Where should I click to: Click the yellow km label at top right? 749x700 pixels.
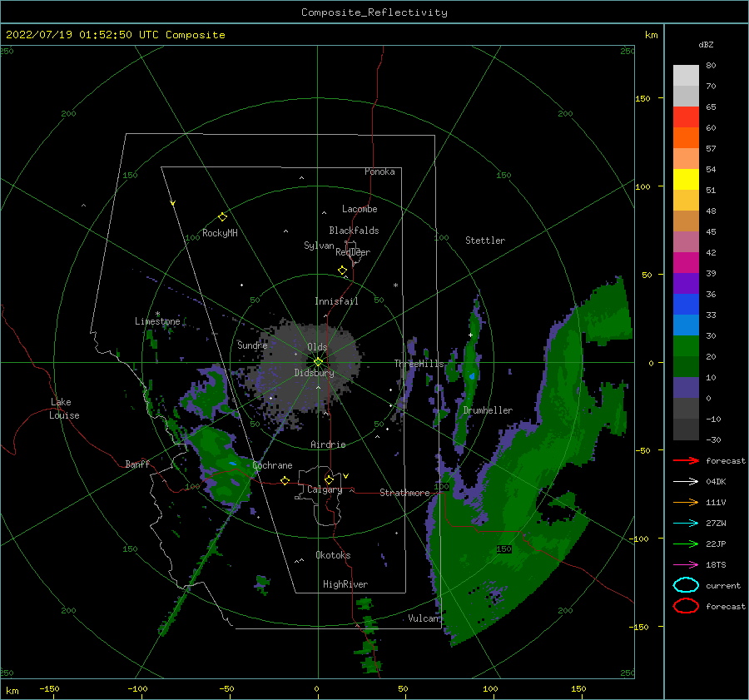[x=651, y=35]
